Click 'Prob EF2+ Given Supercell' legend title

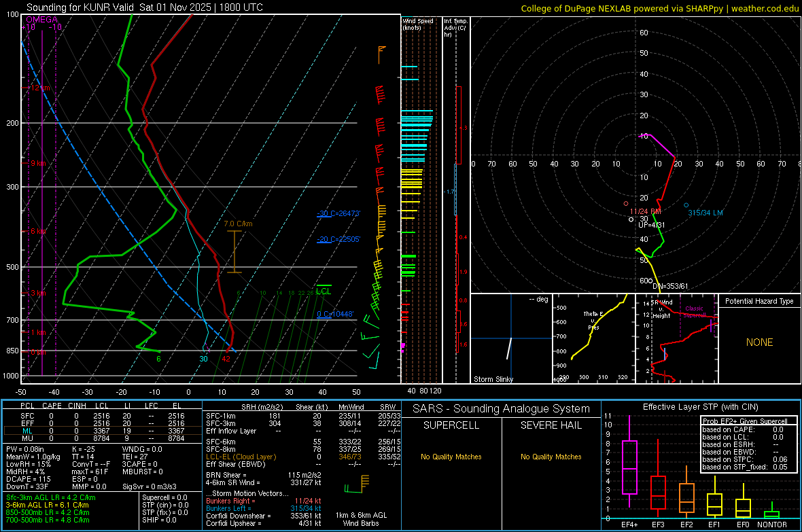(x=745, y=421)
